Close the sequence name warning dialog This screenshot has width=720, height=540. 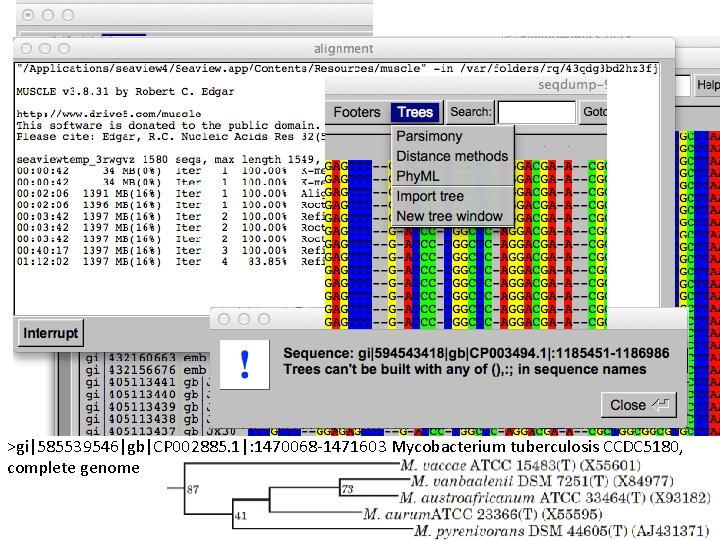pos(639,405)
